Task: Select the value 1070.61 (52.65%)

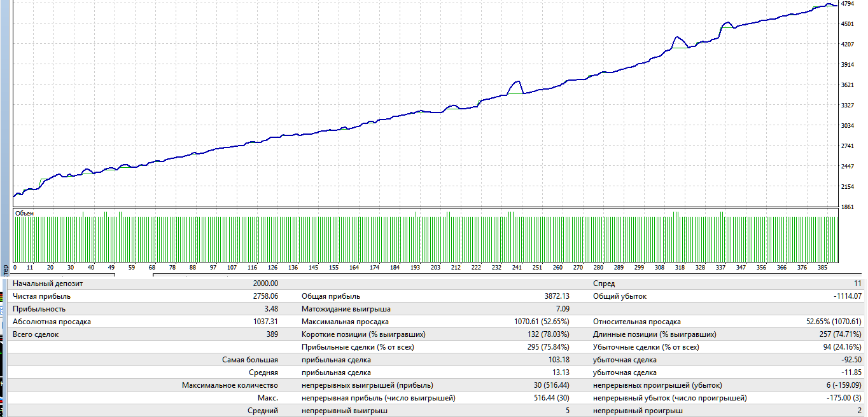Action: click(x=542, y=322)
